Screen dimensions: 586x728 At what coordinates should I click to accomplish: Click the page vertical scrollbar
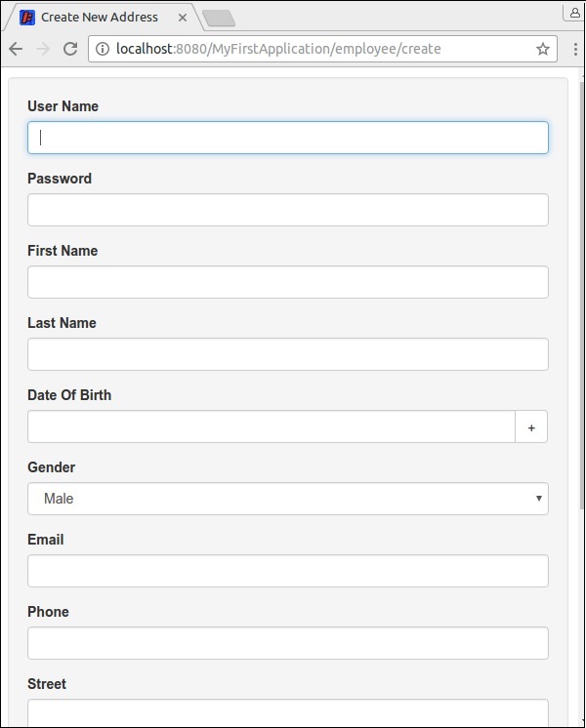coord(580,293)
